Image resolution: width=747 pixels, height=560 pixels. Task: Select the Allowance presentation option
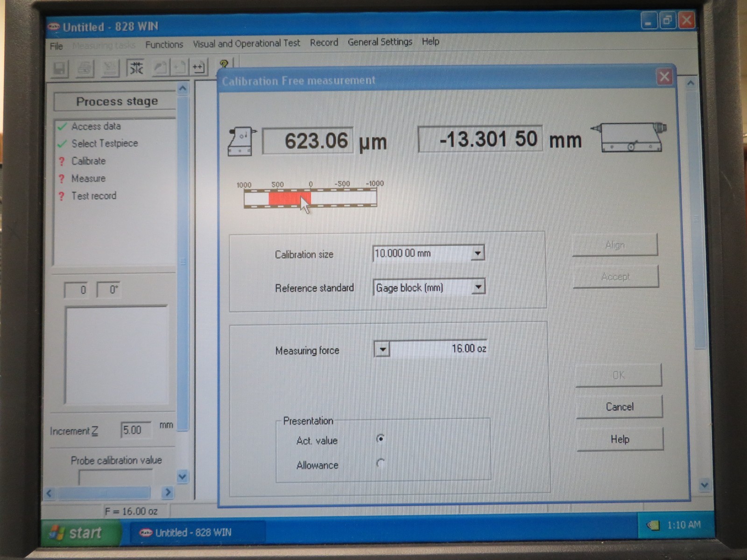pyautogui.click(x=381, y=463)
